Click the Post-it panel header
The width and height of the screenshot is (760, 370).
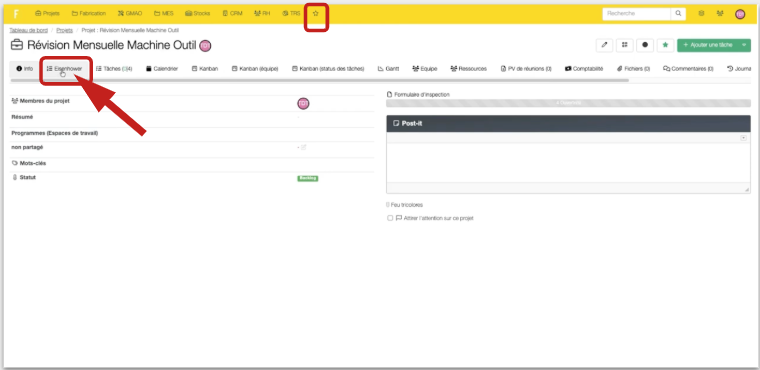coord(568,124)
